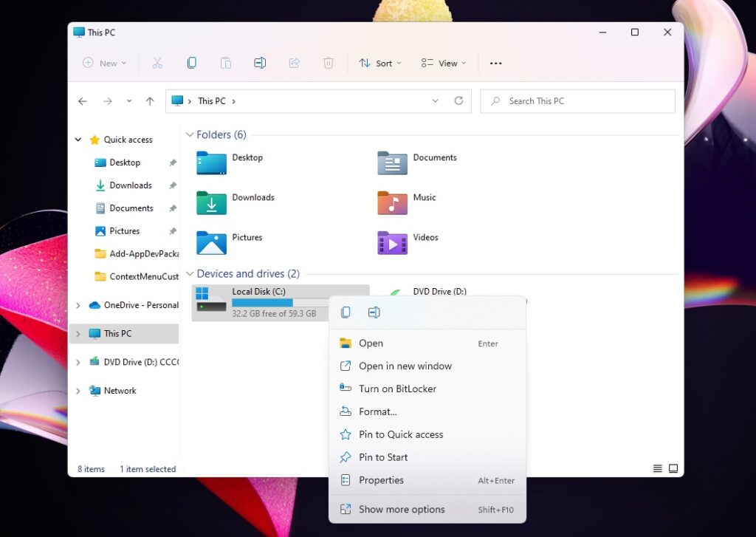The width and height of the screenshot is (756, 537).
Task: Click the Paste icon in the toolbar
Action: click(x=225, y=63)
